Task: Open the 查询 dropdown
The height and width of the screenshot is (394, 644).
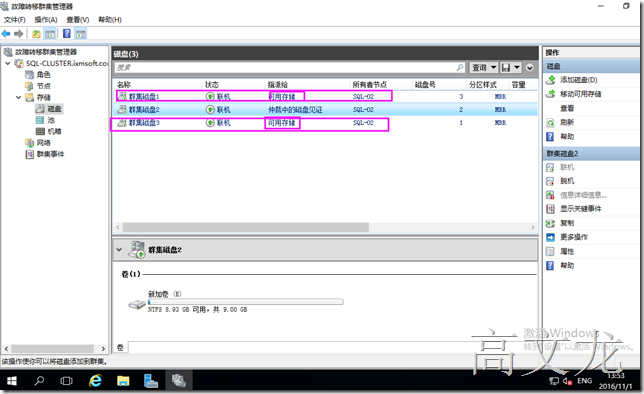Action: [484, 67]
